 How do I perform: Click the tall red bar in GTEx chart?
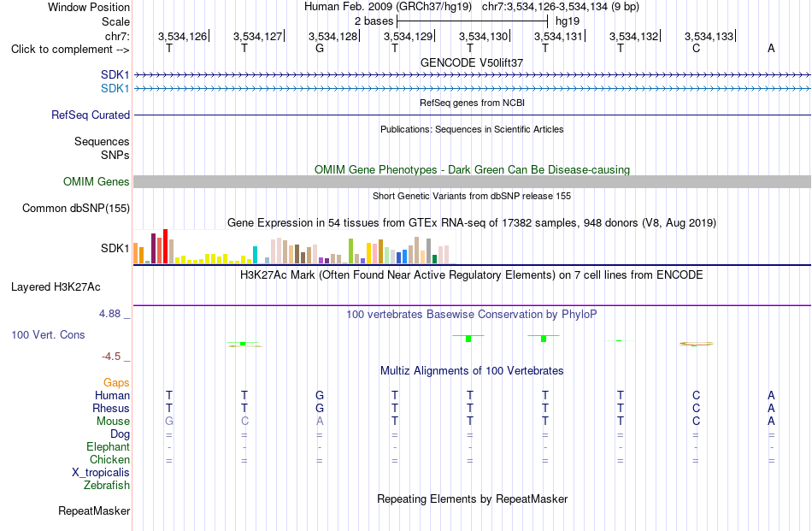click(165, 246)
